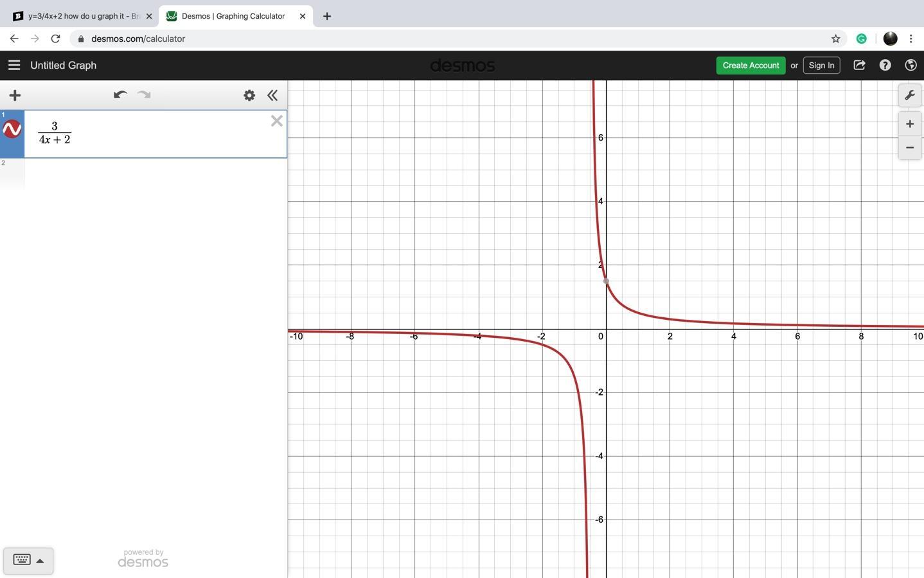Image resolution: width=924 pixels, height=578 pixels.
Task: Click the desmos.com/calculator address bar
Action: pos(450,39)
